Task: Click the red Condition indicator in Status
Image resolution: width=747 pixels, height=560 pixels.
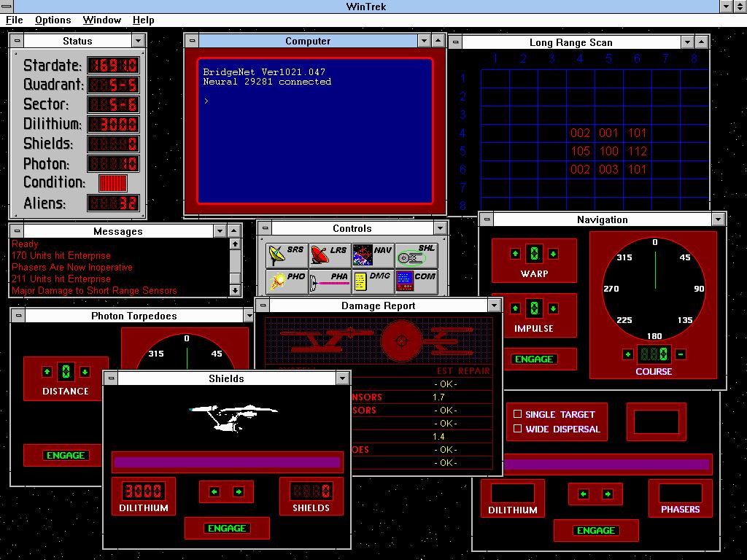Action: click(x=113, y=183)
